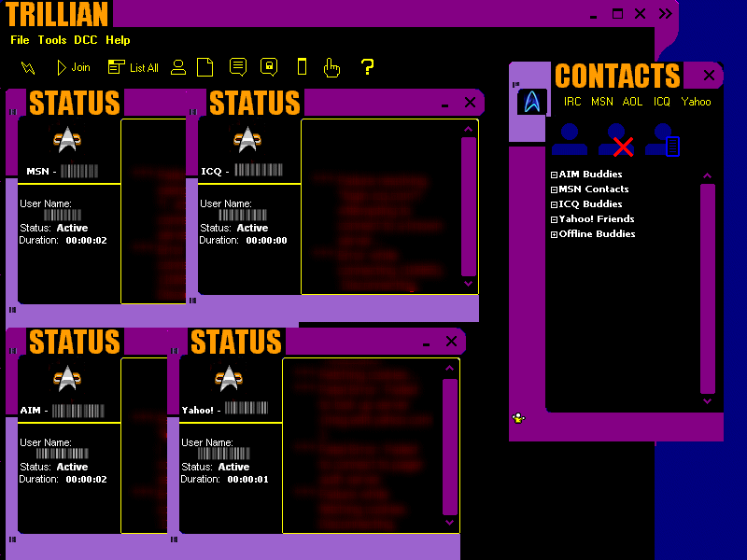
Task: Click the pointing hand toolbar icon
Action: (x=331, y=67)
